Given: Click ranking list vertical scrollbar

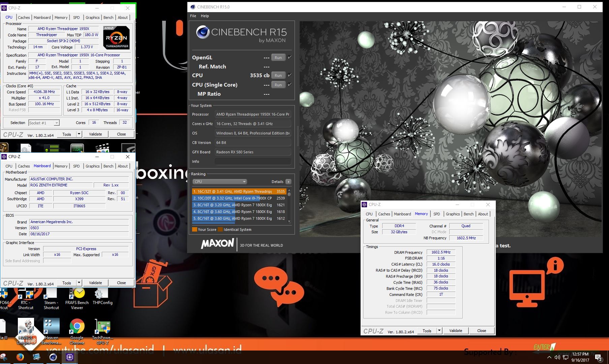Looking at the screenshot, I should [x=289, y=206].
